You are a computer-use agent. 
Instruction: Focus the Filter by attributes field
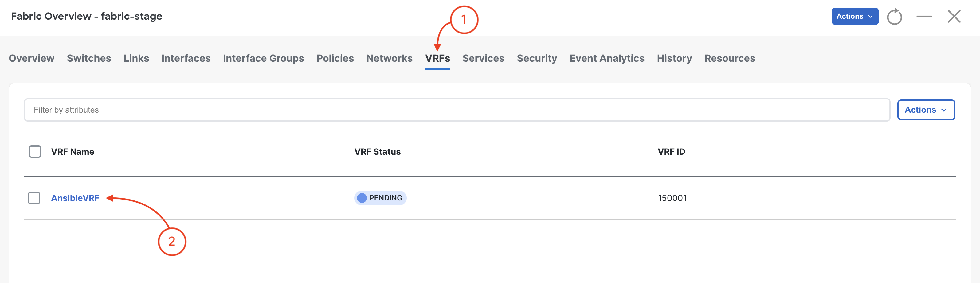pos(457,110)
